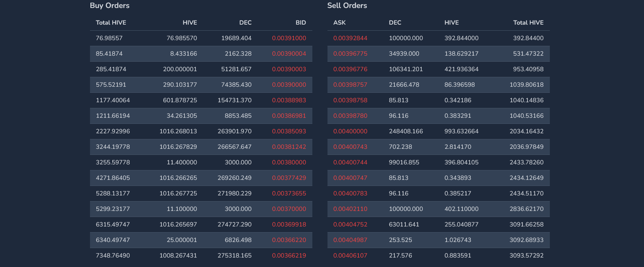The height and width of the screenshot is (267, 644).
Task: Click ask price 0.00396775
Action: [x=350, y=54]
